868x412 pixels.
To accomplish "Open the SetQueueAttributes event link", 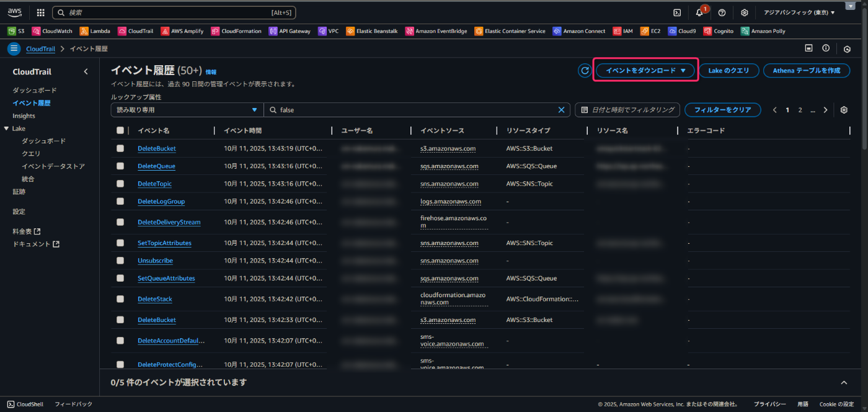I will (x=166, y=279).
